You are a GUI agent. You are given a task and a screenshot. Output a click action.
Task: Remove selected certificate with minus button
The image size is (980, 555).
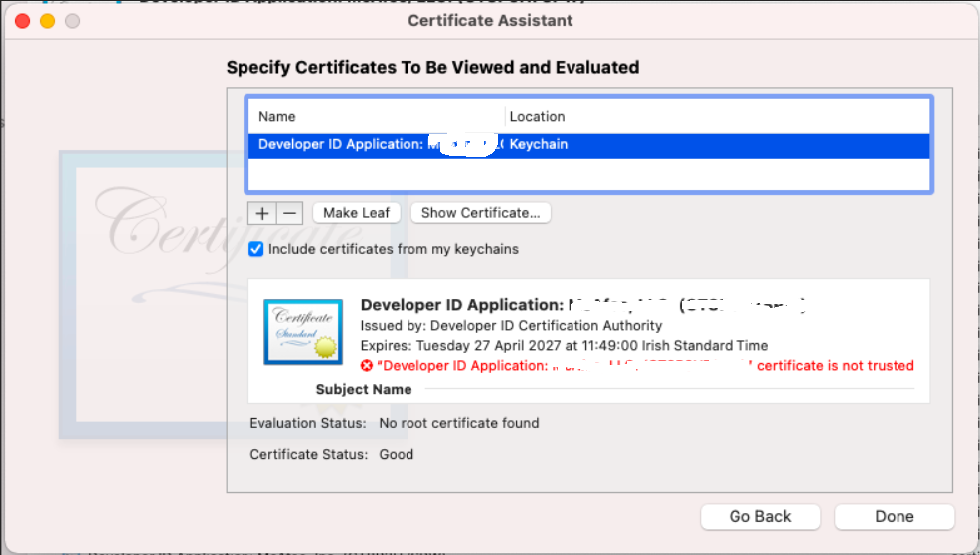coord(289,213)
